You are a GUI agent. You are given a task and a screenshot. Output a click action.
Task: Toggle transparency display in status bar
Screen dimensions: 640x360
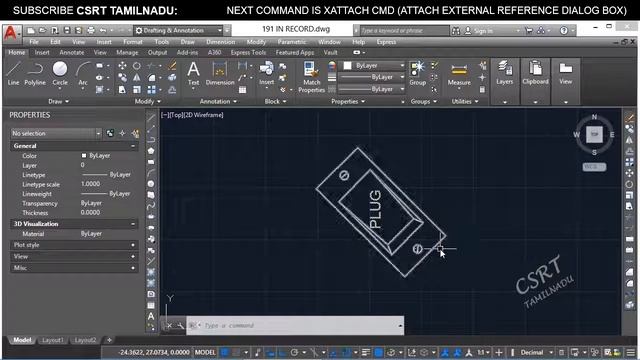(379, 352)
